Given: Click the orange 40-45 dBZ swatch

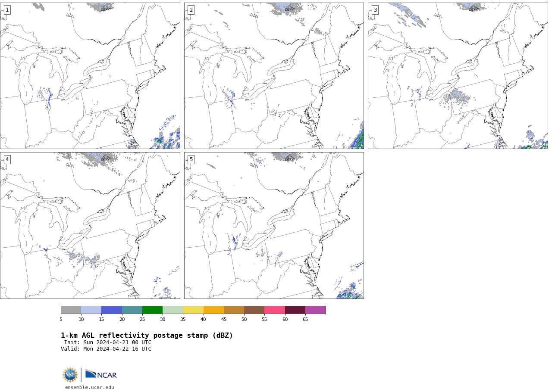Looking at the screenshot, I should [213, 310].
